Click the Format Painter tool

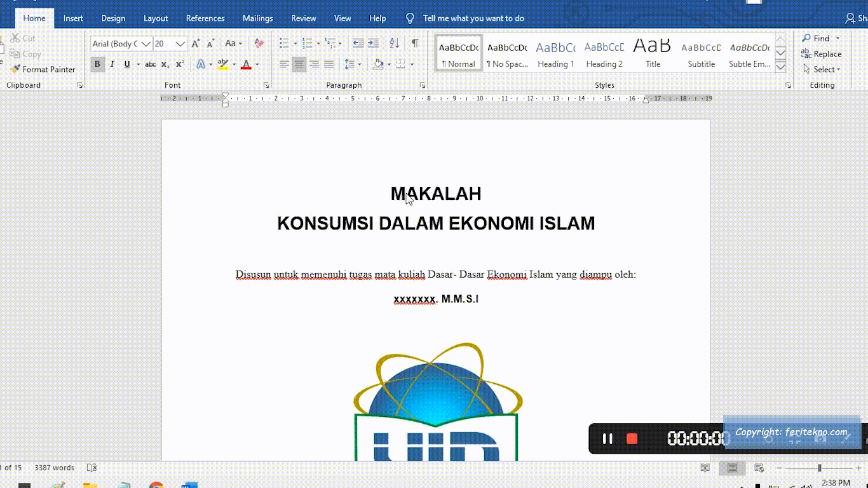coord(43,69)
